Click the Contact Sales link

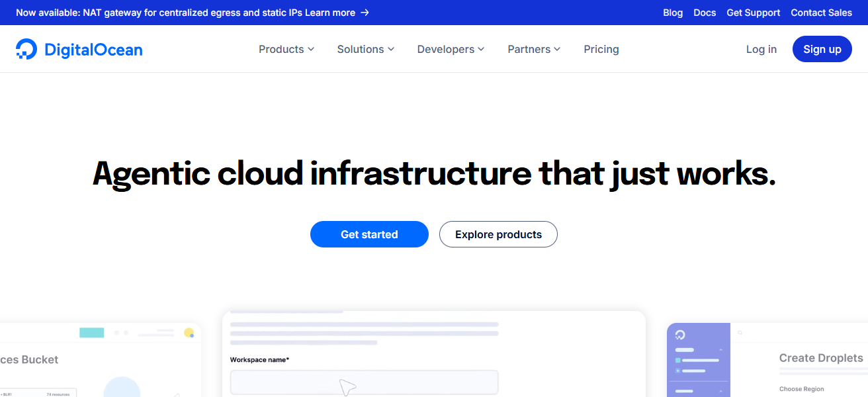(821, 13)
